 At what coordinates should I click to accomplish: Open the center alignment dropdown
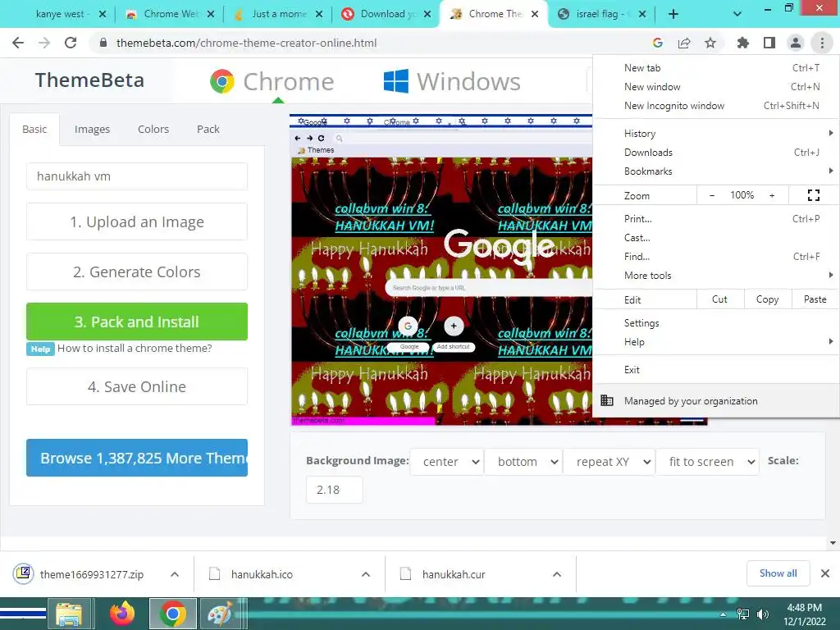pos(447,462)
